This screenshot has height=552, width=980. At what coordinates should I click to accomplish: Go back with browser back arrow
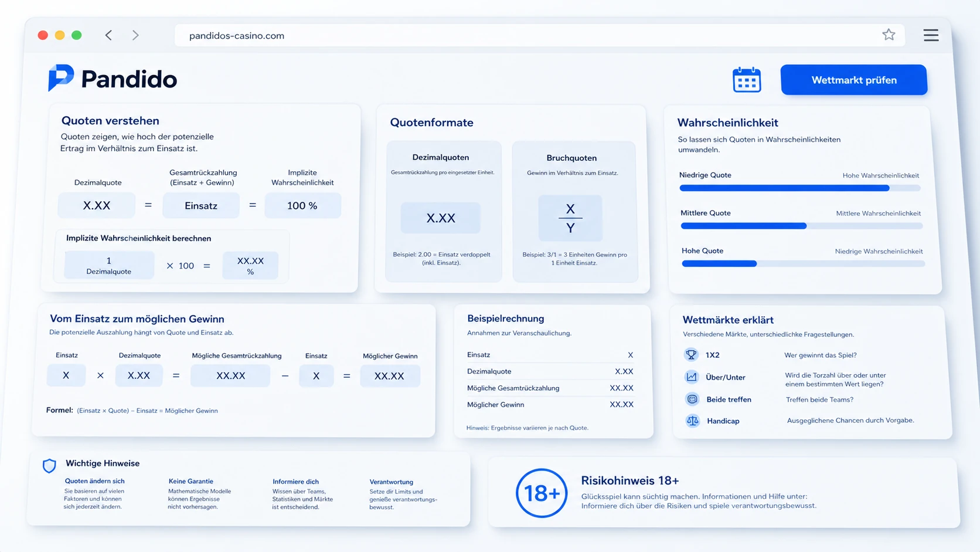[x=108, y=35]
